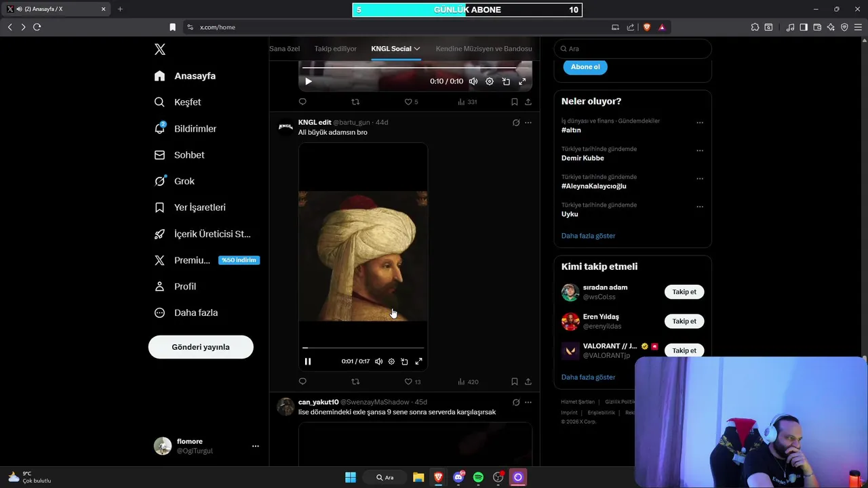Switch to Sana özel tab
868x488 pixels.
284,49
